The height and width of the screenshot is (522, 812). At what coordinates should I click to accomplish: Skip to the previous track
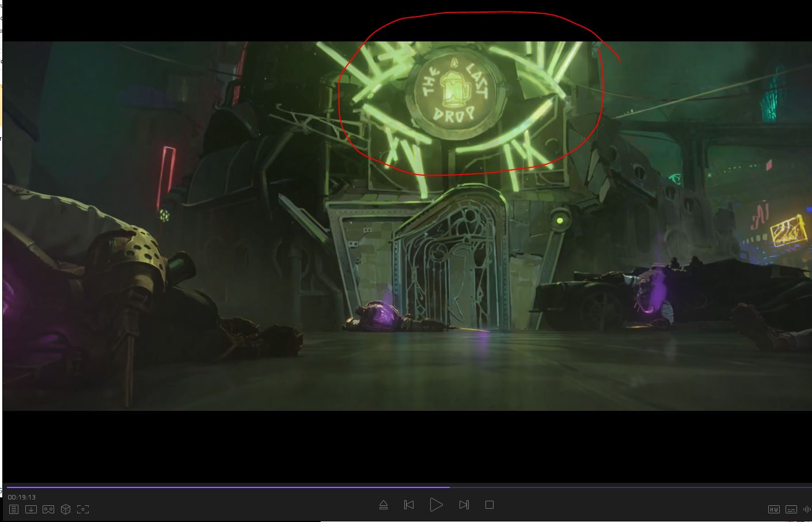click(x=409, y=505)
